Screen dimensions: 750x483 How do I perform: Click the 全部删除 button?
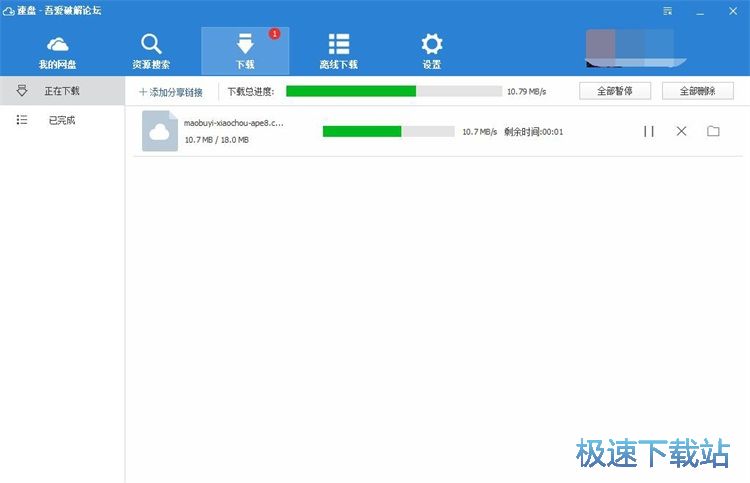[x=697, y=91]
